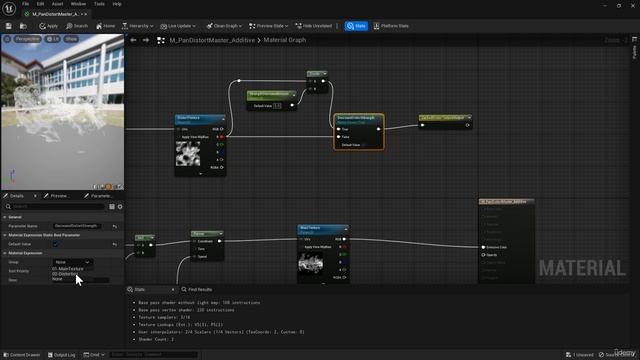This screenshot has width=640, height=360.
Task: Reset Parameter Name to default arrow
Action: pos(115,226)
